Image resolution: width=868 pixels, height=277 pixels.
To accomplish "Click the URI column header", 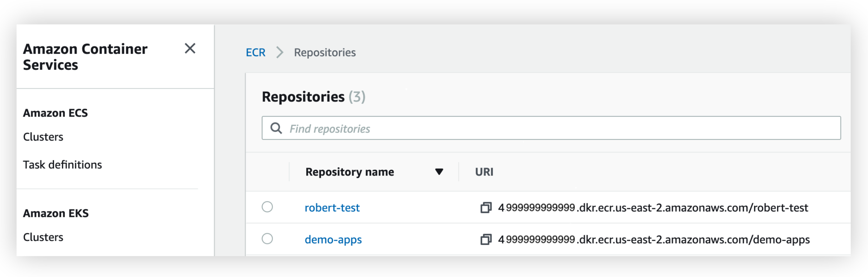I will click(x=484, y=172).
